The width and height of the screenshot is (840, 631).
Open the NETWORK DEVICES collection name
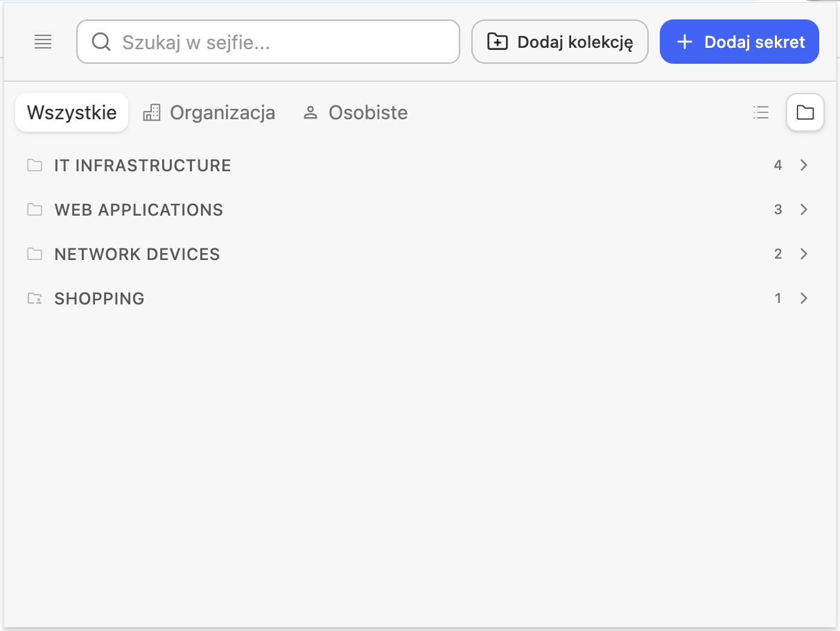coord(137,254)
